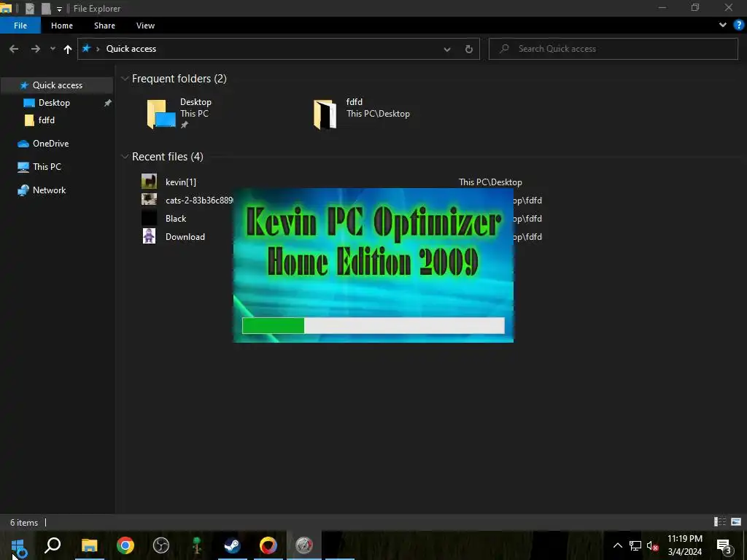
Task: Click the Kevin PC Optimizer progress bar
Action: [373, 326]
